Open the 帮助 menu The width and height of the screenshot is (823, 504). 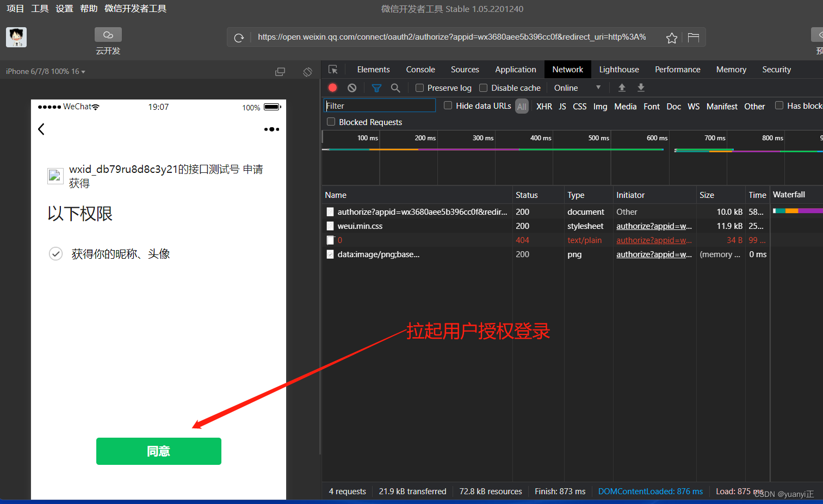(x=89, y=9)
